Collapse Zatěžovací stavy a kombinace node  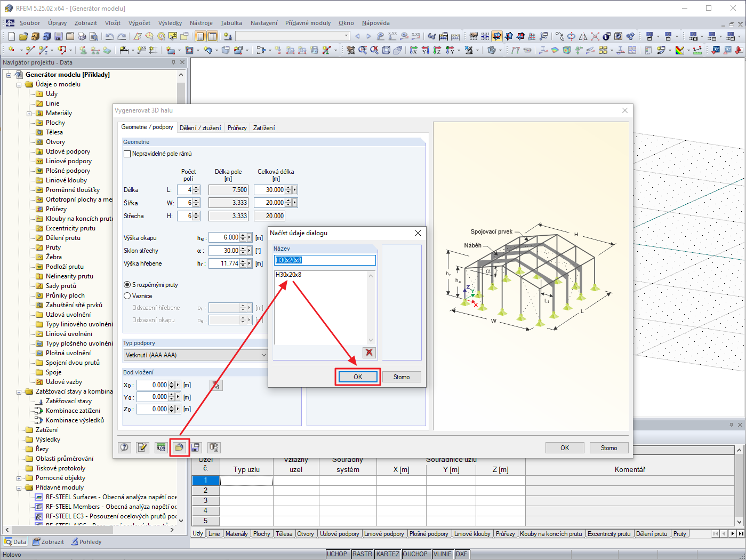tap(19, 392)
